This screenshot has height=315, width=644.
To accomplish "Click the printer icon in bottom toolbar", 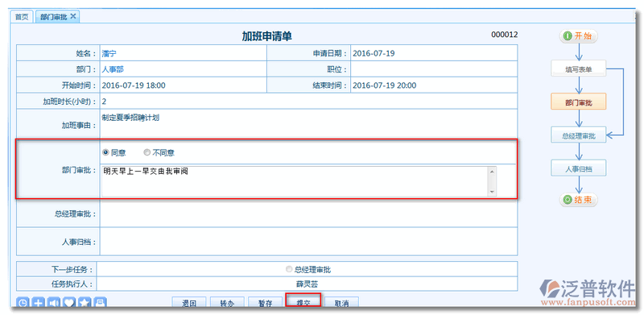I will [x=100, y=303].
